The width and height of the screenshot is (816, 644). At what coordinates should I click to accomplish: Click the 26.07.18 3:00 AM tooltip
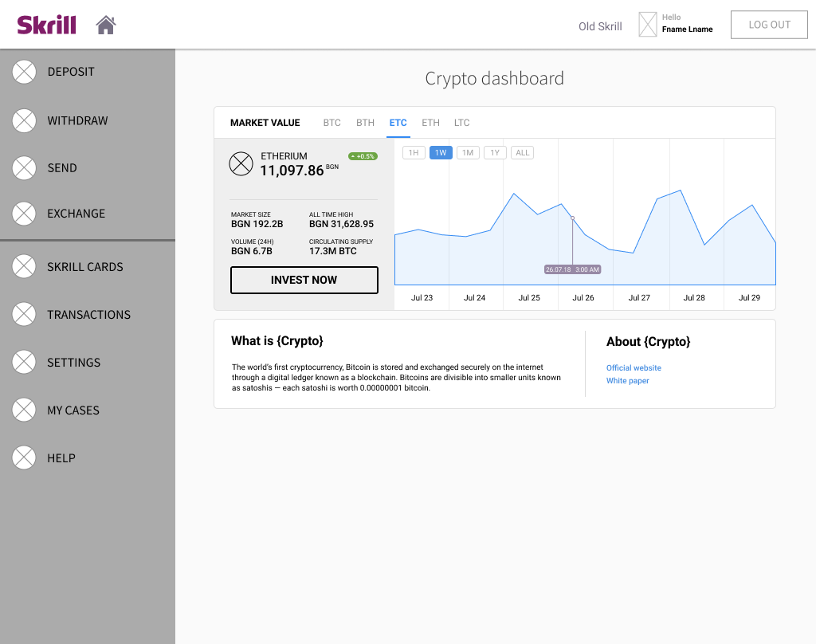click(572, 269)
